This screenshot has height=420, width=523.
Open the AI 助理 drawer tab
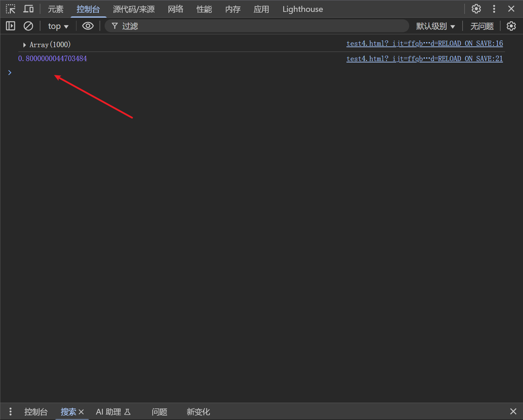(113, 412)
